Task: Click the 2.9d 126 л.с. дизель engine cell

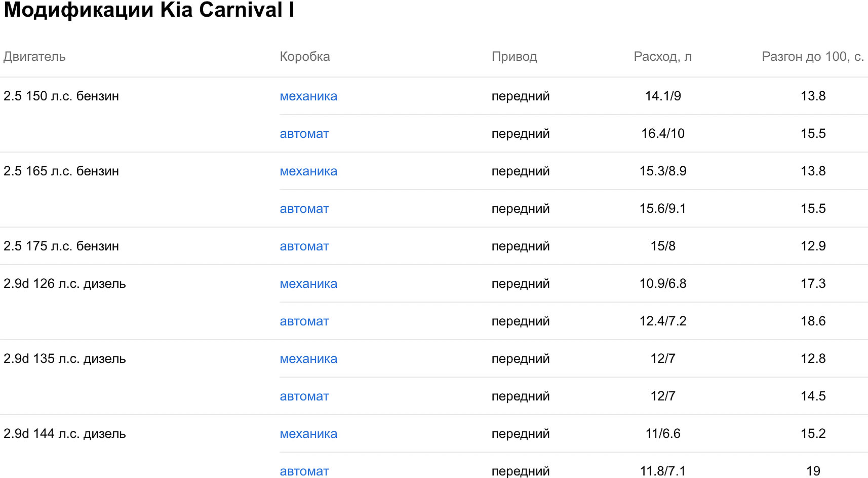Action: [x=65, y=284]
